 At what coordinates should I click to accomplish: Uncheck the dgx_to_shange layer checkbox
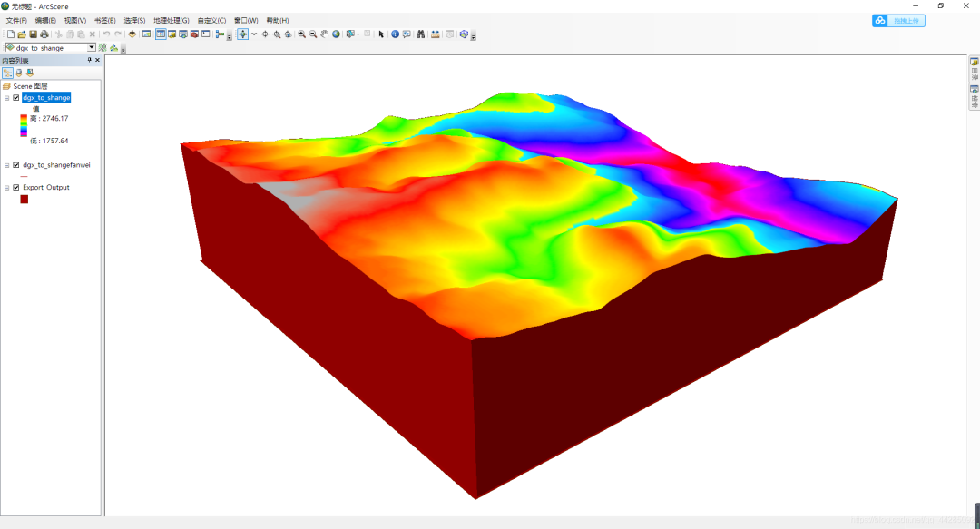16,98
